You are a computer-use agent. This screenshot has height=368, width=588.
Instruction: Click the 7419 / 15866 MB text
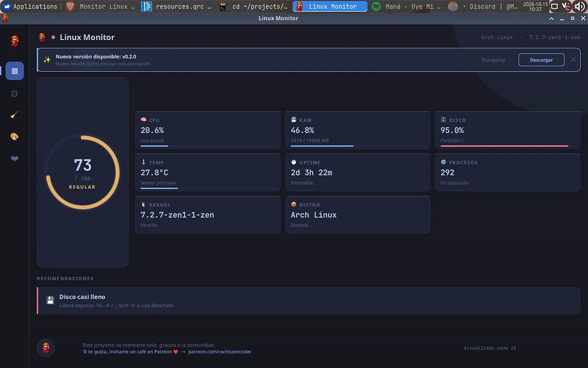(310, 141)
